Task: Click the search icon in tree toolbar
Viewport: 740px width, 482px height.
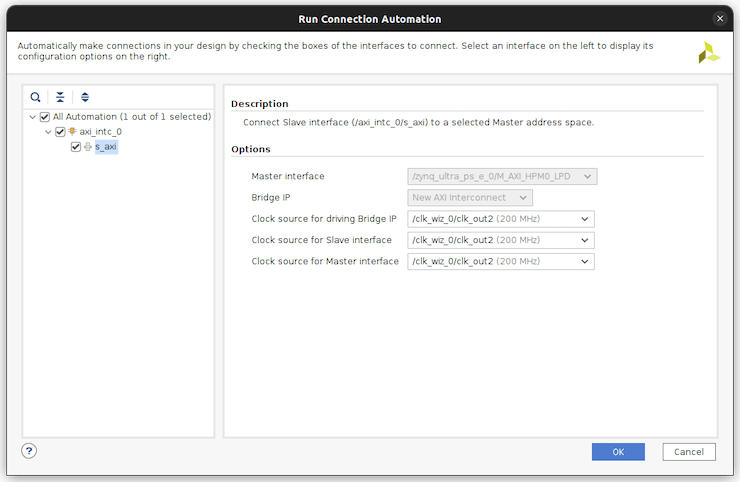Action: pos(36,97)
